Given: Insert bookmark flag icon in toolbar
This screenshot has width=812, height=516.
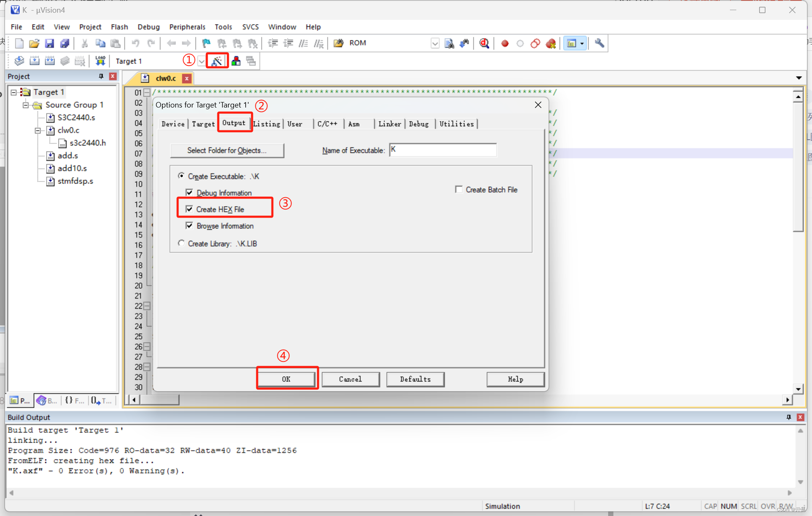Looking at the screenshot, I should [x=206, y=43].
